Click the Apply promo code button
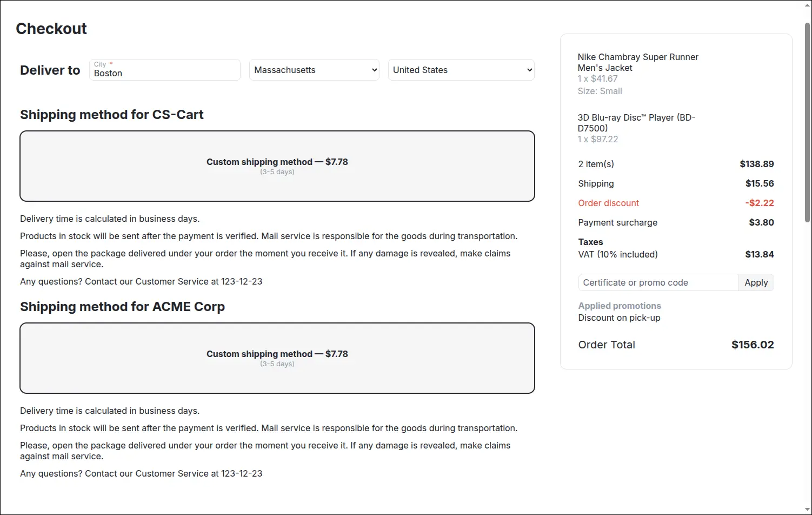Image resolution: width=812 pixels, height=515 pixels. [x=756, y=282]
